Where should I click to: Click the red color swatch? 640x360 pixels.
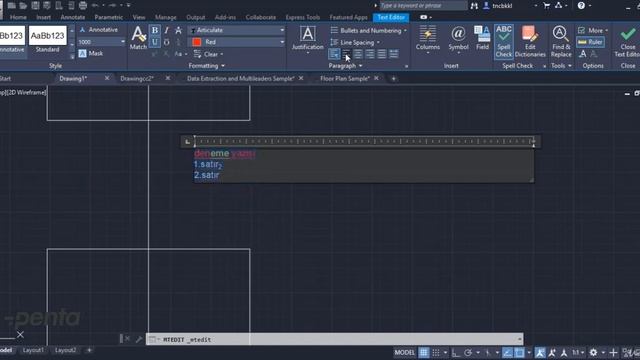[x=197, y=42]
